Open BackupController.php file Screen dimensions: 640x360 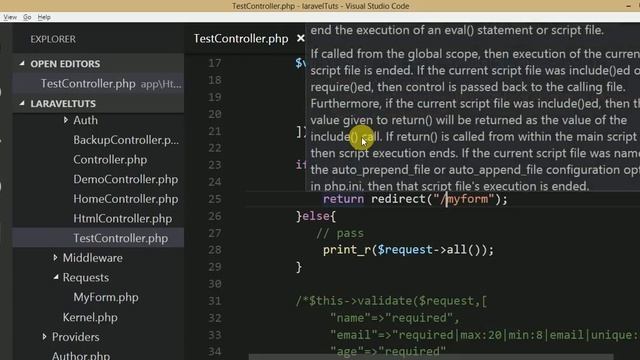coord(126,140)
